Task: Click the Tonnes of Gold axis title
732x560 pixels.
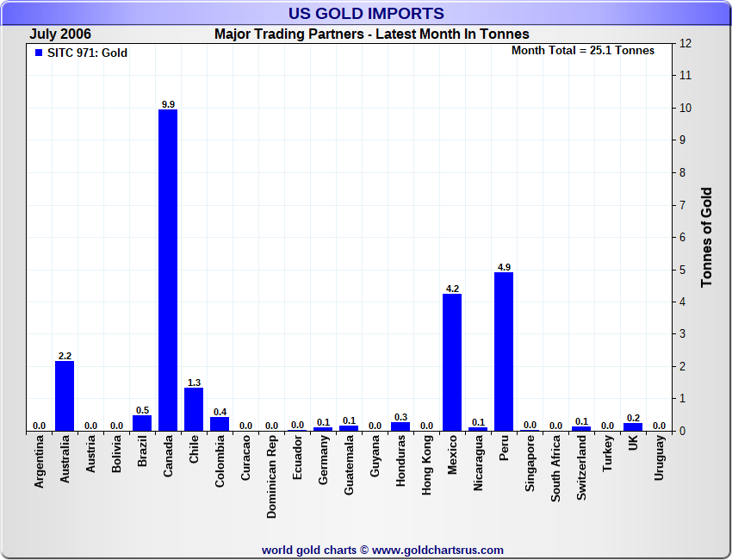Action: click(x=706, y=237)
